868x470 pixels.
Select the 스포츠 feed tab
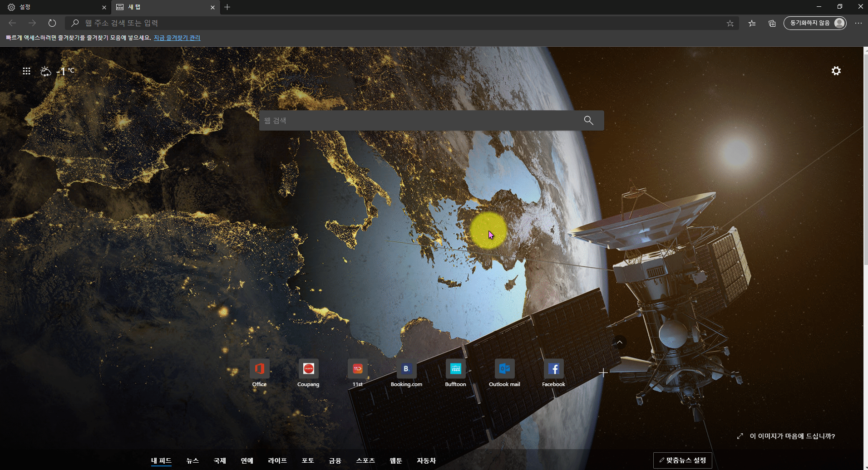click(x=365, y=460)
